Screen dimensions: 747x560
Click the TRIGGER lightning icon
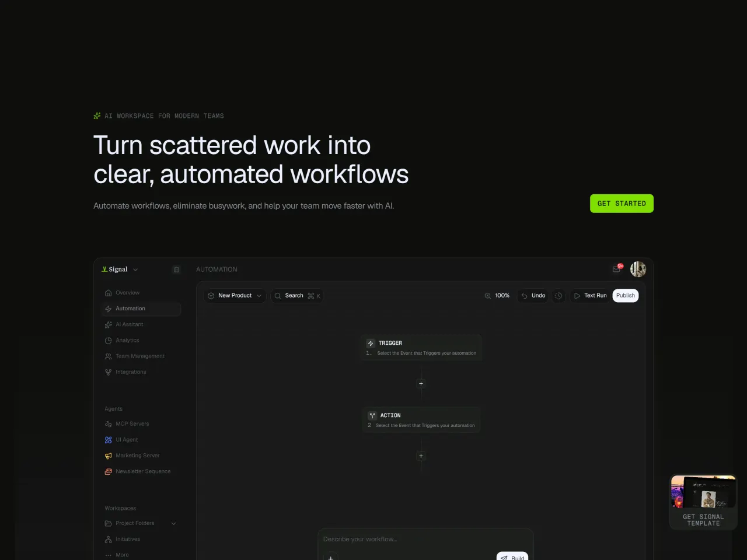pyautogui.click(x=371, y=344)
